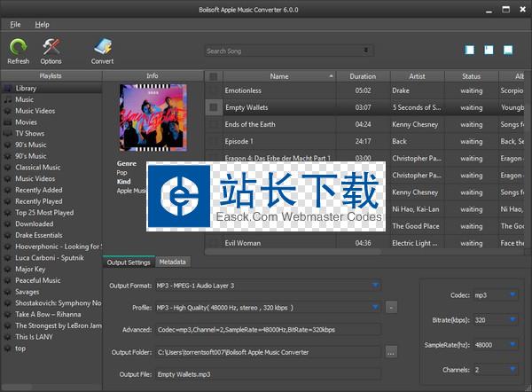Open the Search Song dropdown arrows
The width and height of the screenshot is (532, 392).
point(365,51)
